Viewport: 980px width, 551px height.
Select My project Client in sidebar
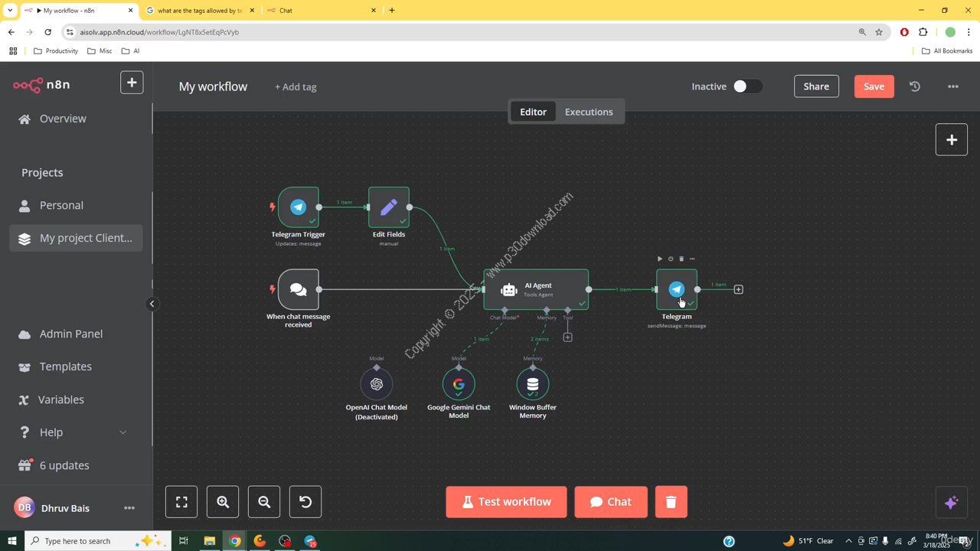tap(76, 238)
